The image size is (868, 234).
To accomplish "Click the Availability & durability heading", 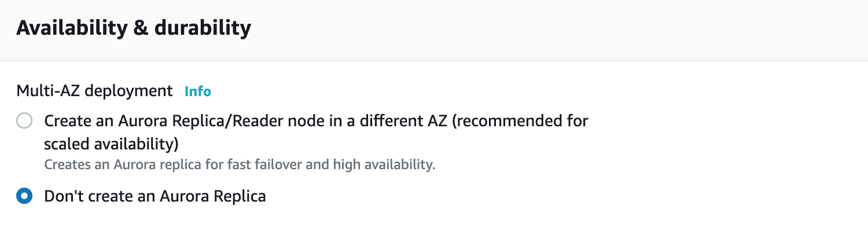I will pyautogui.click(x=134, y=28).
